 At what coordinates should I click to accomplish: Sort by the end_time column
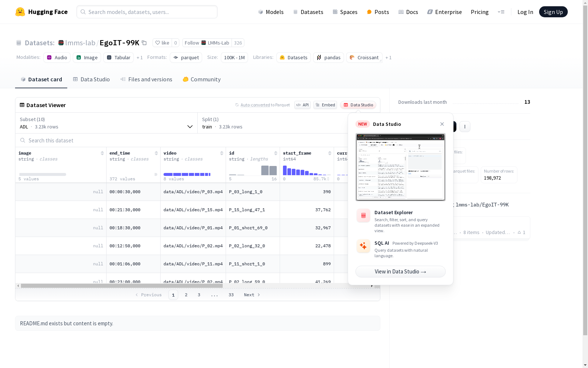point(156,153)
